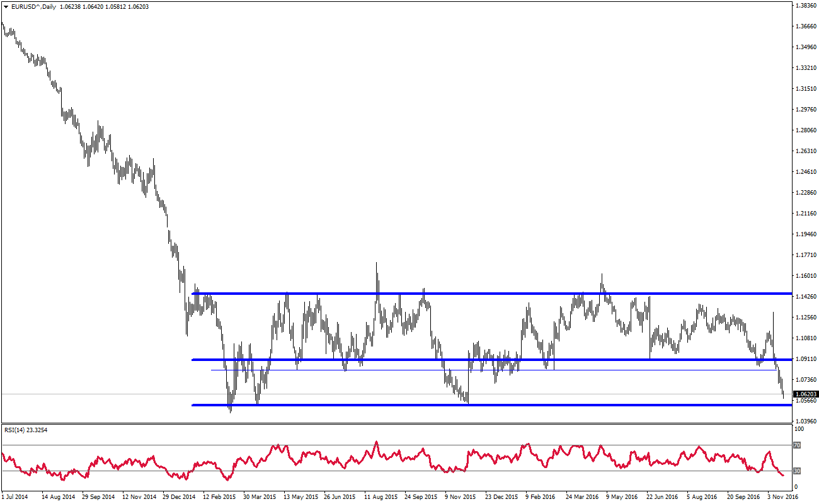Select the bottom blue support line
Screen dimensions: 819x504
tap(504, 405)
